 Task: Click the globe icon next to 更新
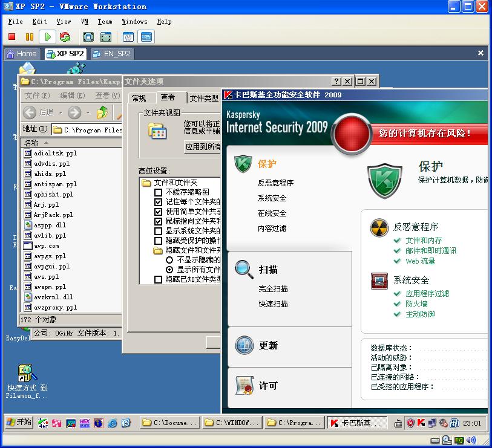tap(244, 345)
